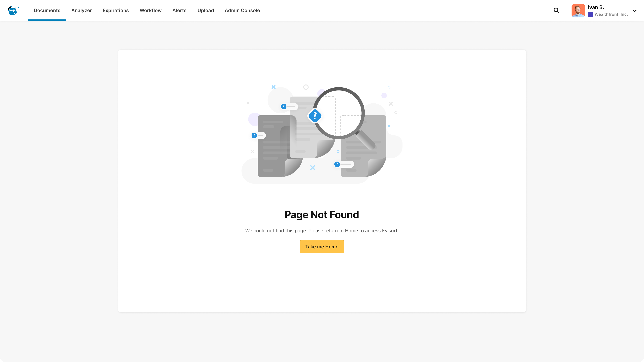Open the Upload page

(205, 10)
